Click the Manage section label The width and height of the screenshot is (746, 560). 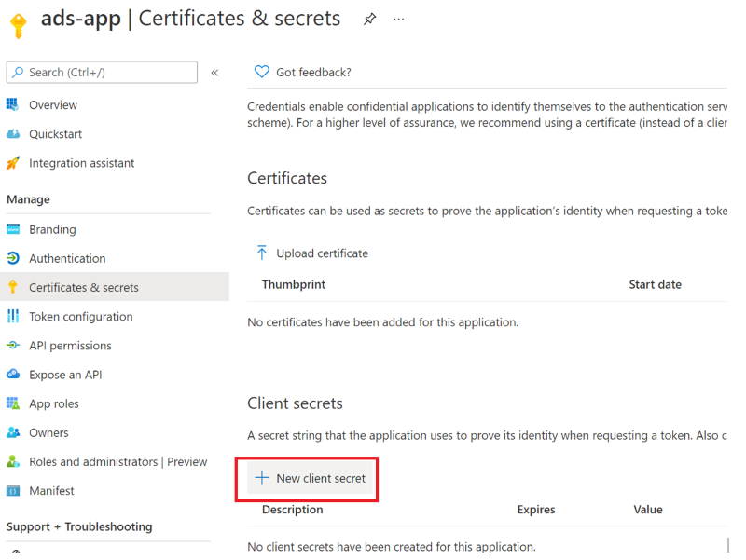28,199
